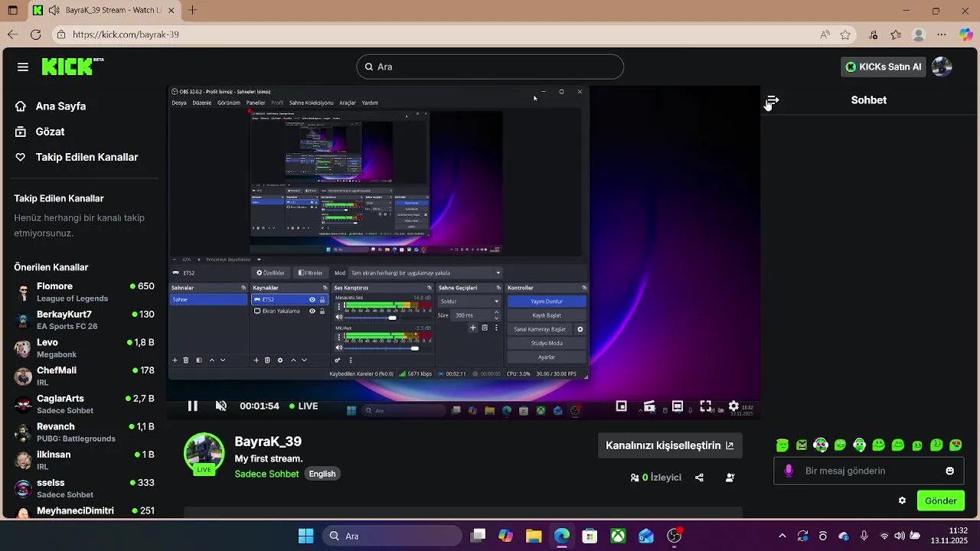This screenshot has width=980, height=551.
Task: Insert the angry square face chat emote
Action: [802, 445]
